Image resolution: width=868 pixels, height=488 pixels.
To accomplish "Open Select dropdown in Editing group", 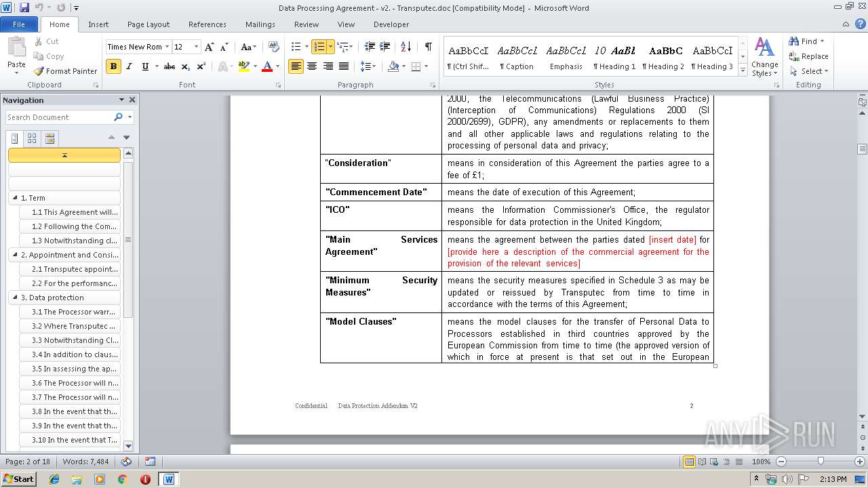I will pyautogui.click(x=808, y=71).
